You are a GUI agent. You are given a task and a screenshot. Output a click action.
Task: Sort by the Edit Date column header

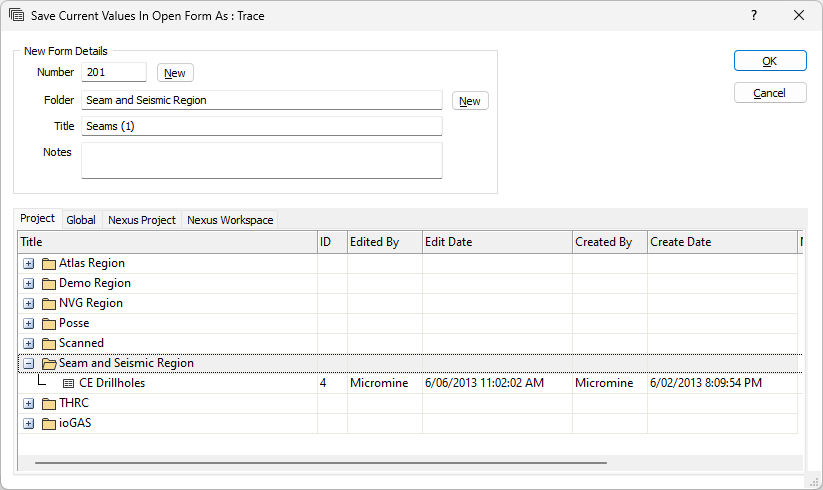[x=496, y=242]
